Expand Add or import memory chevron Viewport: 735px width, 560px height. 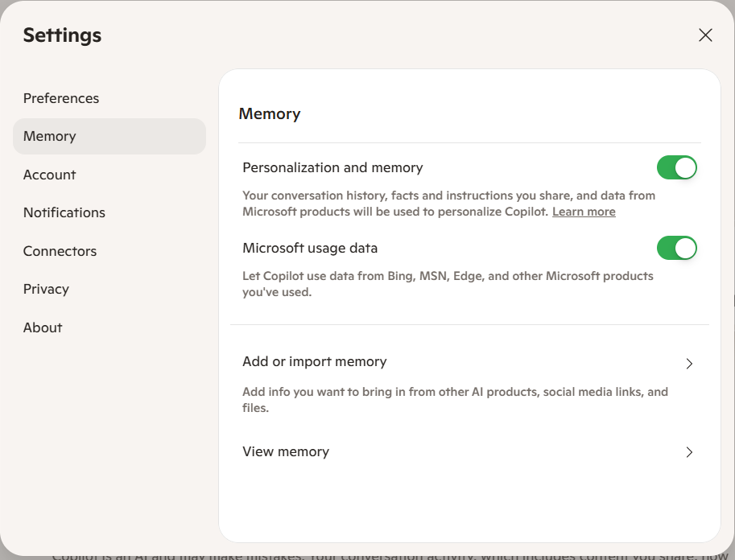coord(689,364)
